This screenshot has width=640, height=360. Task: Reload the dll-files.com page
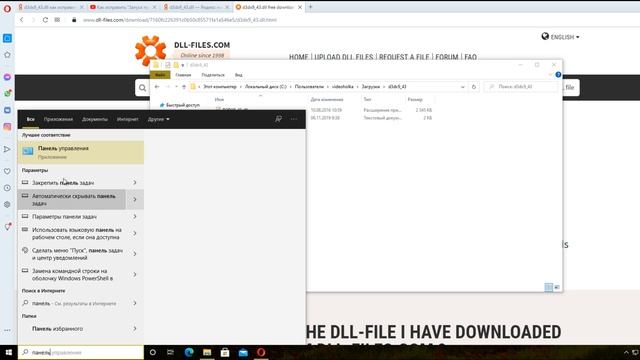45,20
